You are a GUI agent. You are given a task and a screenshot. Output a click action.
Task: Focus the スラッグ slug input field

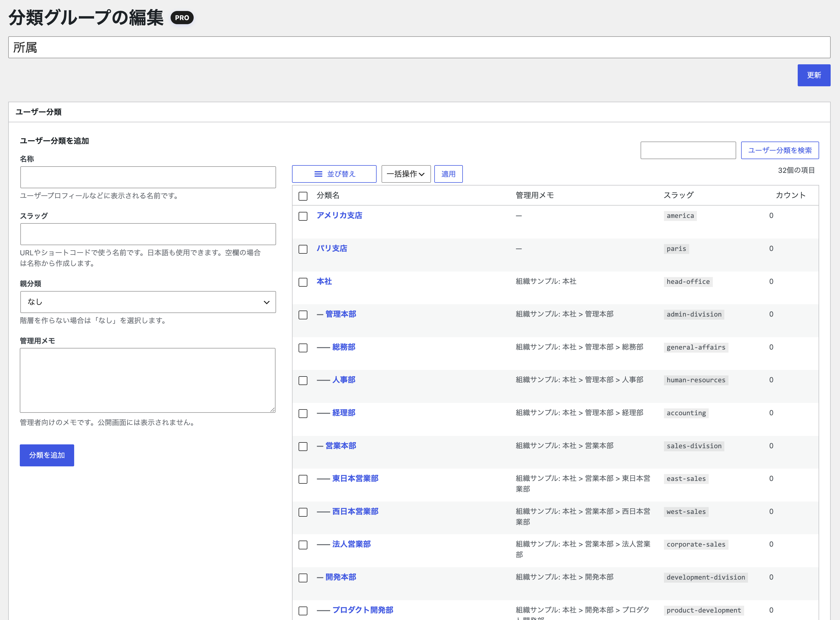pos(148,234)
